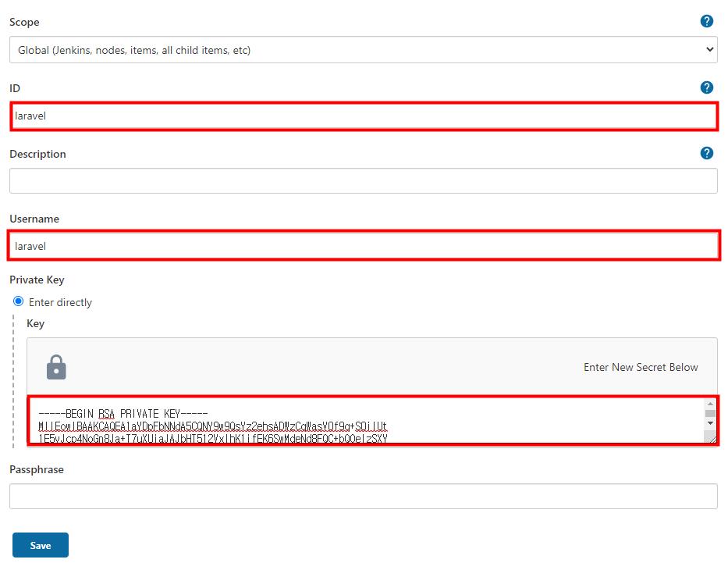Click the 'BEGIN RSA PRIVATE KEY' line
728x570 pixels.
point(123,414)
